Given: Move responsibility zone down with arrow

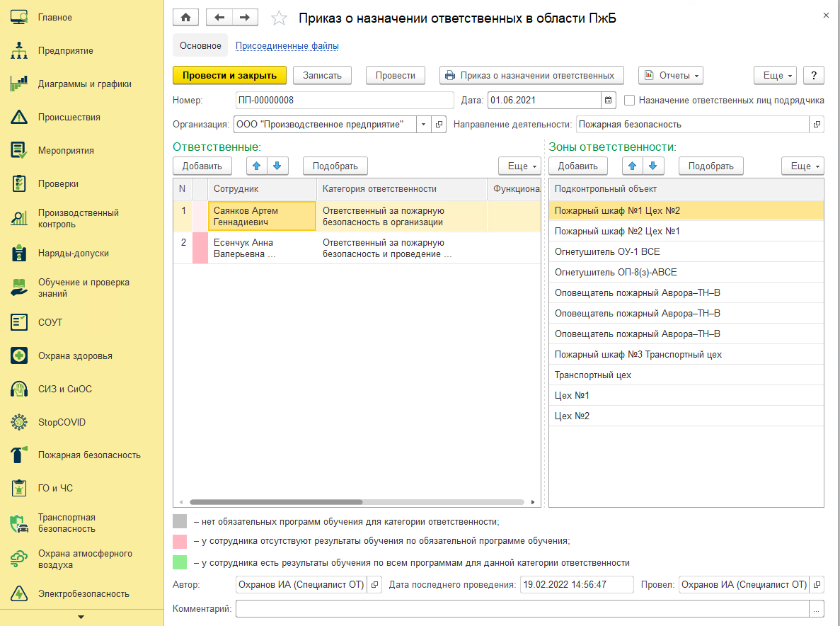Looking at the screenshot, I should coord(652,166).
